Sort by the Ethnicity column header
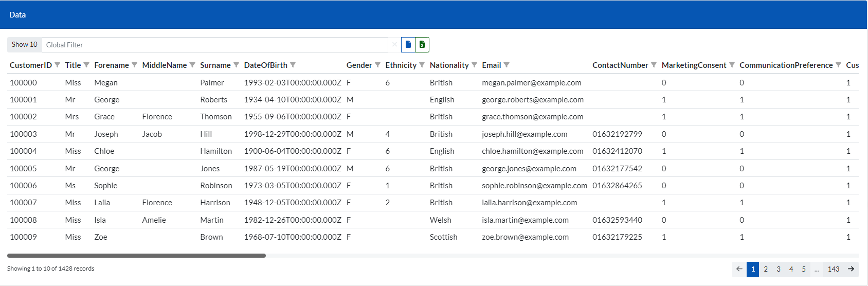 401,65
